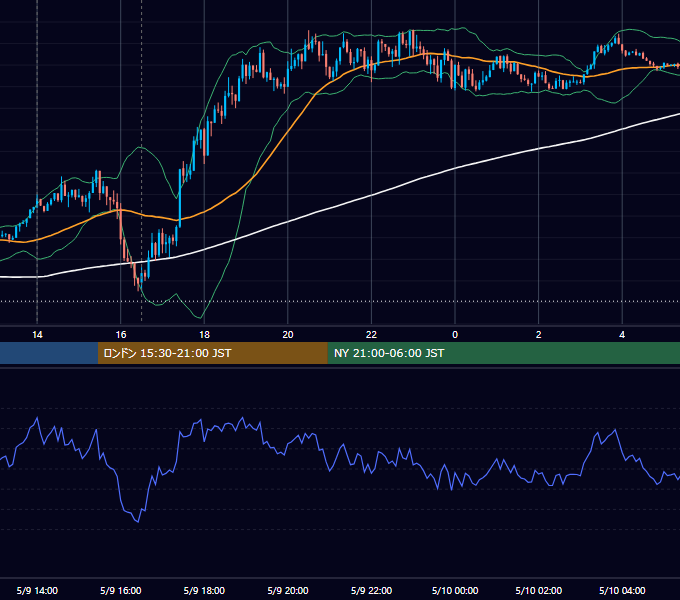Click the '5/9 20:00' date label
Viewport: 680px width, 600px height.
pyautogui.click(x=288, y=590)
